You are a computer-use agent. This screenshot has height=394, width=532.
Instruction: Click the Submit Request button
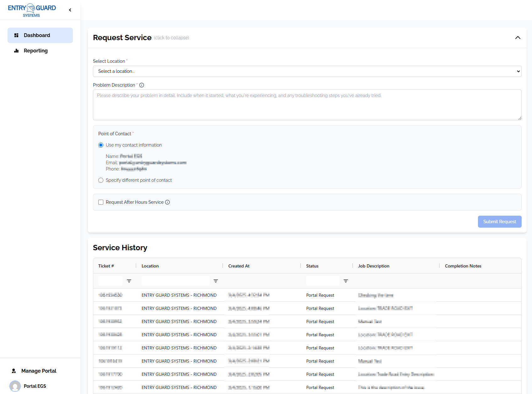(499, 221)
